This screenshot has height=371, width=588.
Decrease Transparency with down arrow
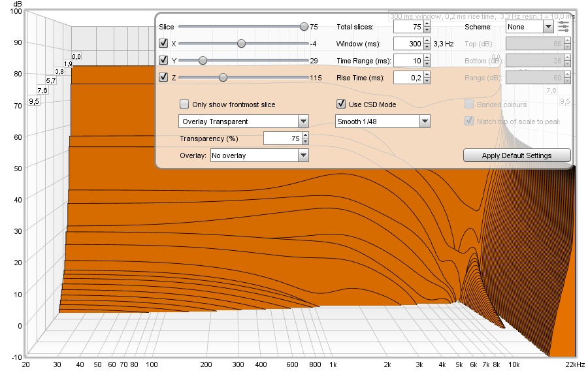305,142
